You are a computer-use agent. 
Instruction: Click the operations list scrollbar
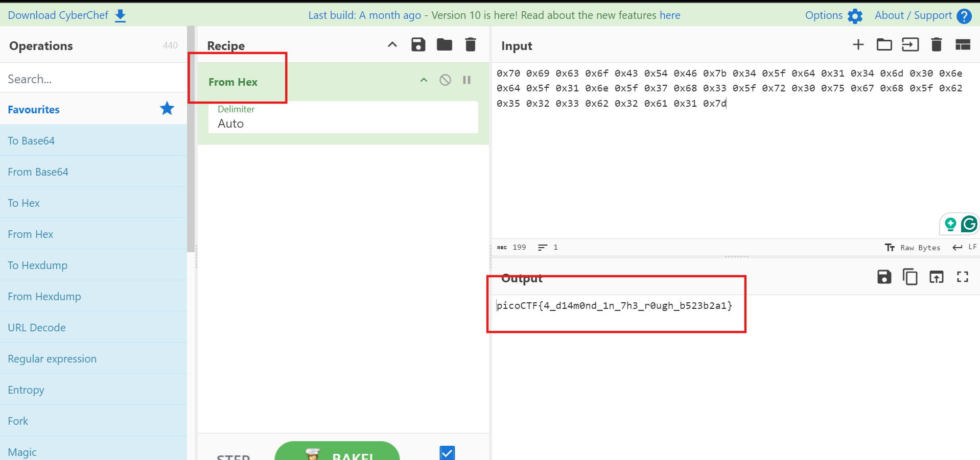pos(191,139)
